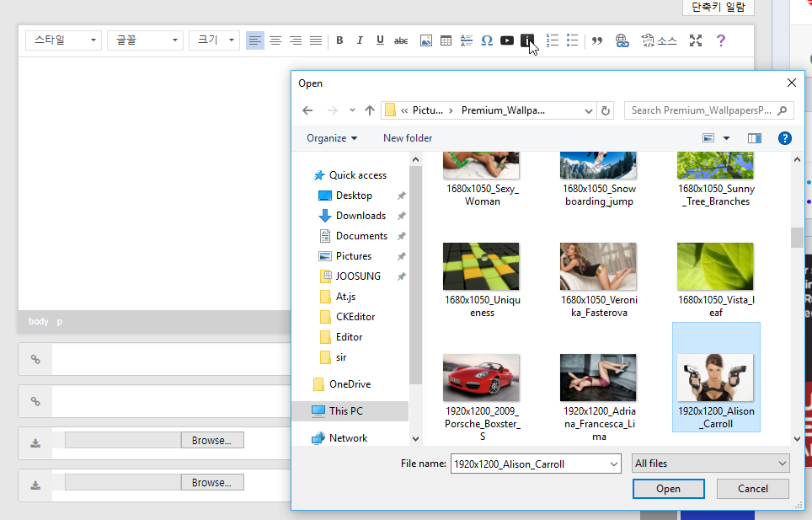This screenshot has height=520, width=812.
Task: Click the insert image icon
Action: (x=426, y=40)
